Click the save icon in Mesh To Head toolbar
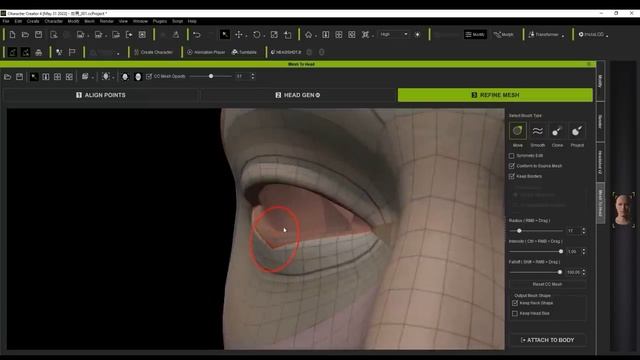 coord(19,77)
